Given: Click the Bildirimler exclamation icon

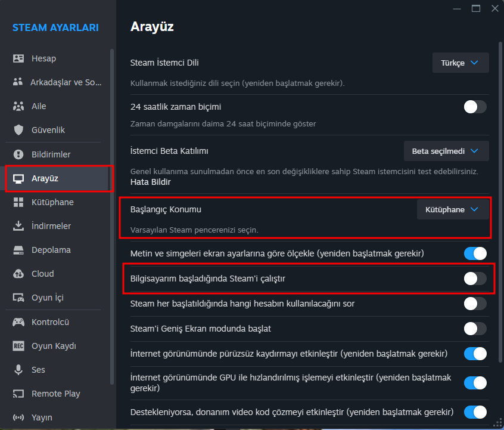Looking at the screenshot, I should tap(18, 154).
